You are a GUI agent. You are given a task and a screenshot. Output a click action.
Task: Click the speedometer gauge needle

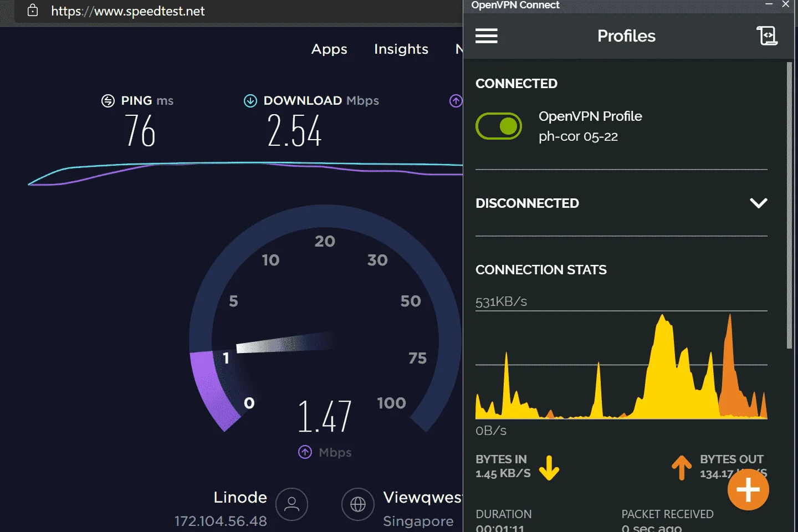(285, 342)
